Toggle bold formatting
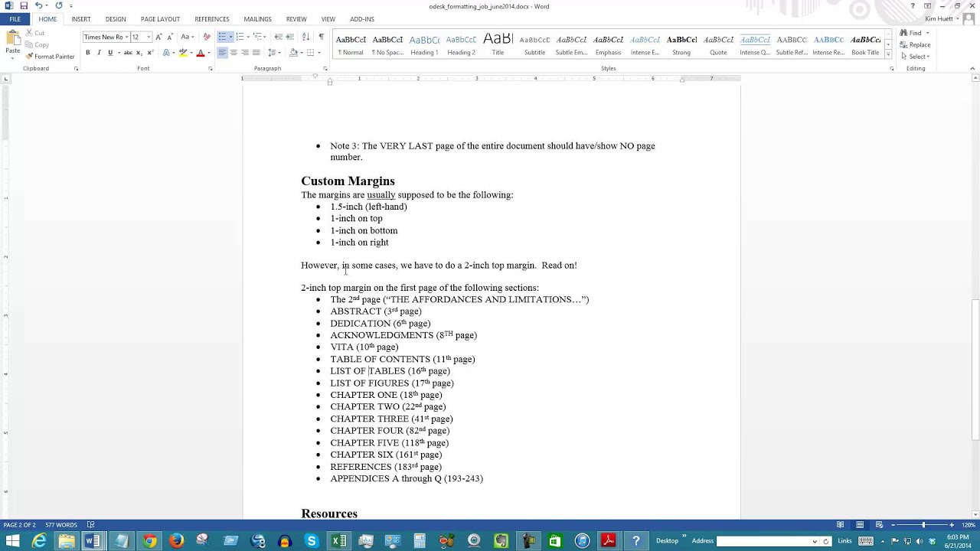Screen dimensions: 980x551 pyautogui.click(x=88, y=53)
